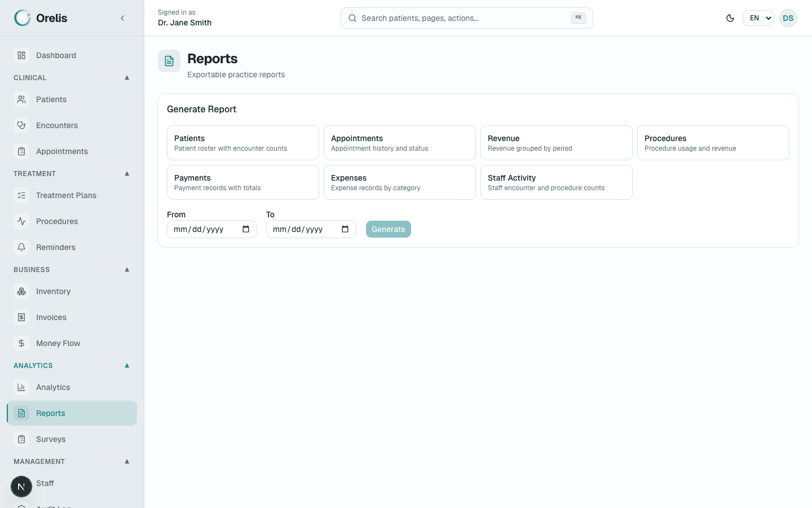Click the Reports page header icon
Screen dimensions: 812x508
tap(169, 61)
